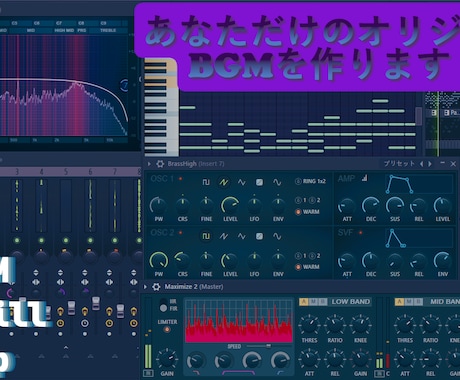Select triangle waveform for OSC 2

(242, 236)
